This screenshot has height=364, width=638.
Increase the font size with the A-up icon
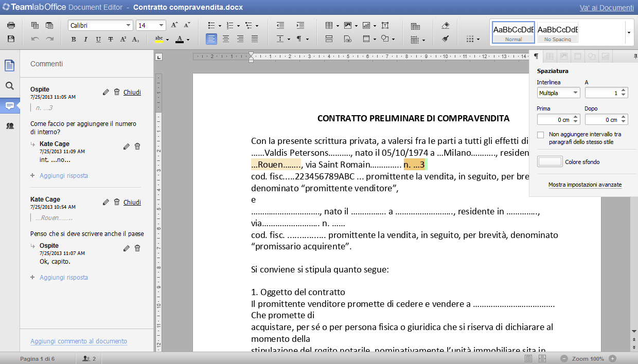pos(174,25)
